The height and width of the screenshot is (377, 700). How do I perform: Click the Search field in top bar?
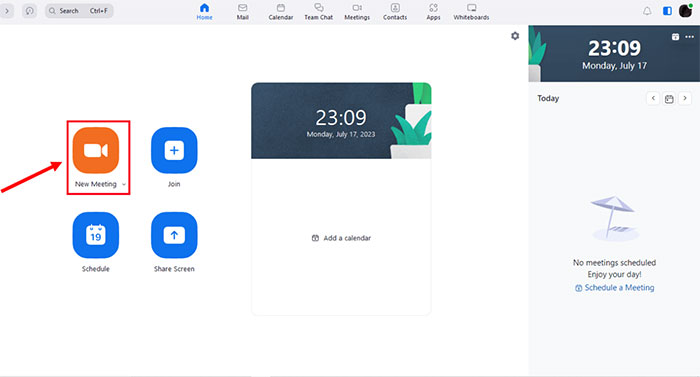coord(79,11)
